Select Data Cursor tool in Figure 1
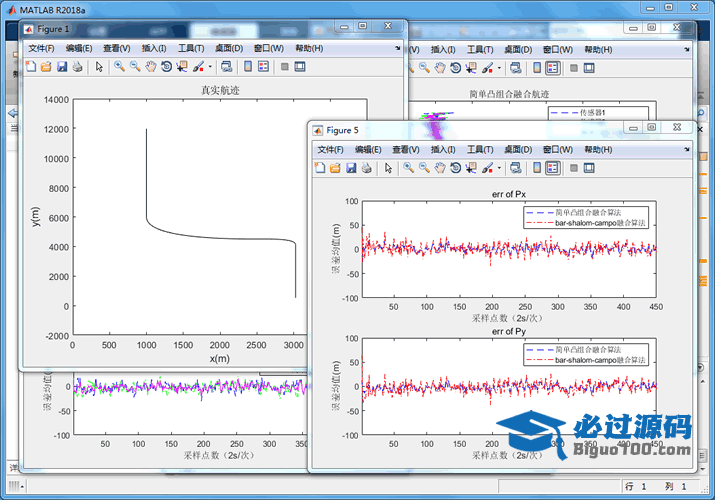Image resolution: width=715 pixels, height=500 pixels. point(182,67)
